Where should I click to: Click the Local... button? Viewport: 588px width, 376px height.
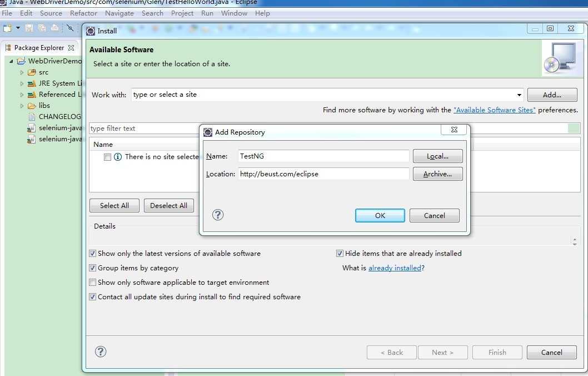click(x=437, y=156)
